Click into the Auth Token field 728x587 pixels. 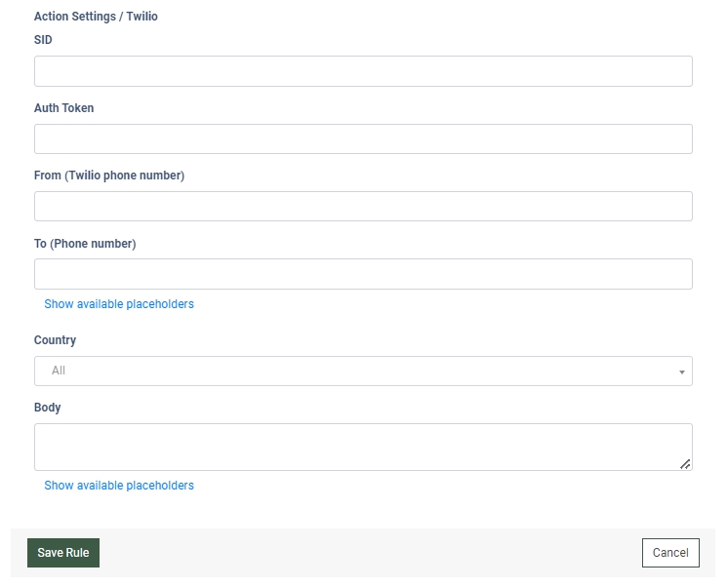tap(363, 138)
